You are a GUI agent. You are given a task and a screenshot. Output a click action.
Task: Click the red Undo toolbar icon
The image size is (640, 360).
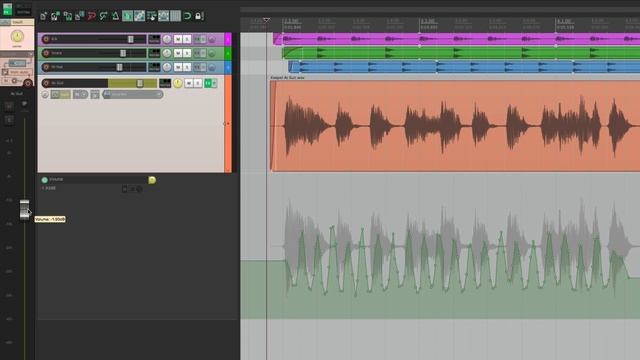[91, 16]
